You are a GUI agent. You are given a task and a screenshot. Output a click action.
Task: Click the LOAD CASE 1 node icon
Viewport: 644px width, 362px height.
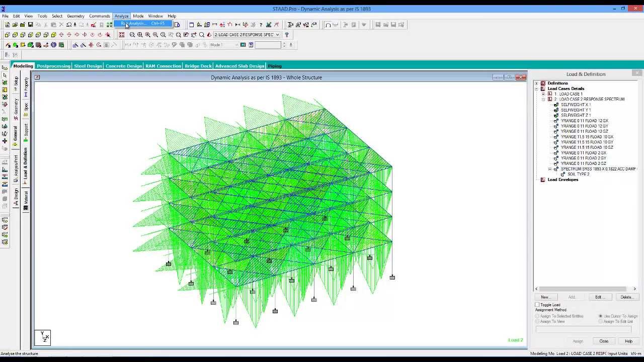(x=550, y=94)
